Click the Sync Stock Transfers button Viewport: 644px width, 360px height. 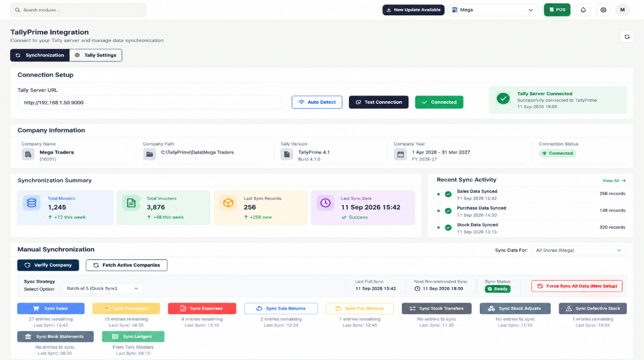436,308
